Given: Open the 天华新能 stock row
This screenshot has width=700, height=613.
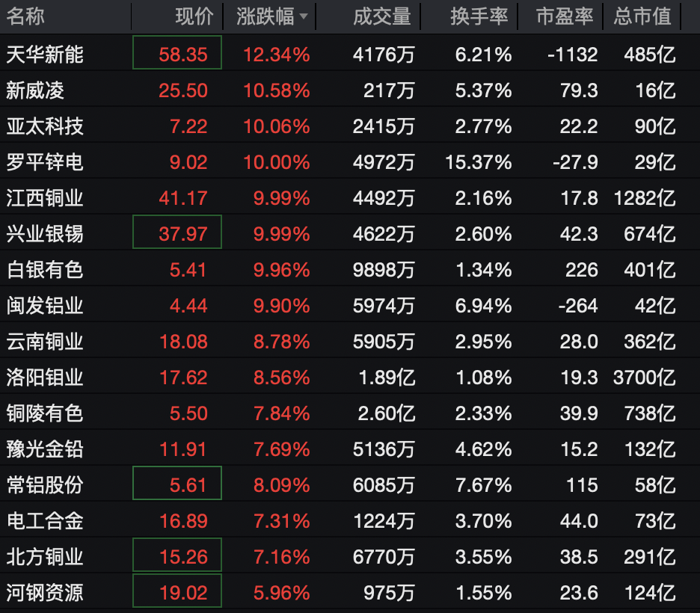Looking at the screenshot, I should pyautogui.click(x=45, y=54).
